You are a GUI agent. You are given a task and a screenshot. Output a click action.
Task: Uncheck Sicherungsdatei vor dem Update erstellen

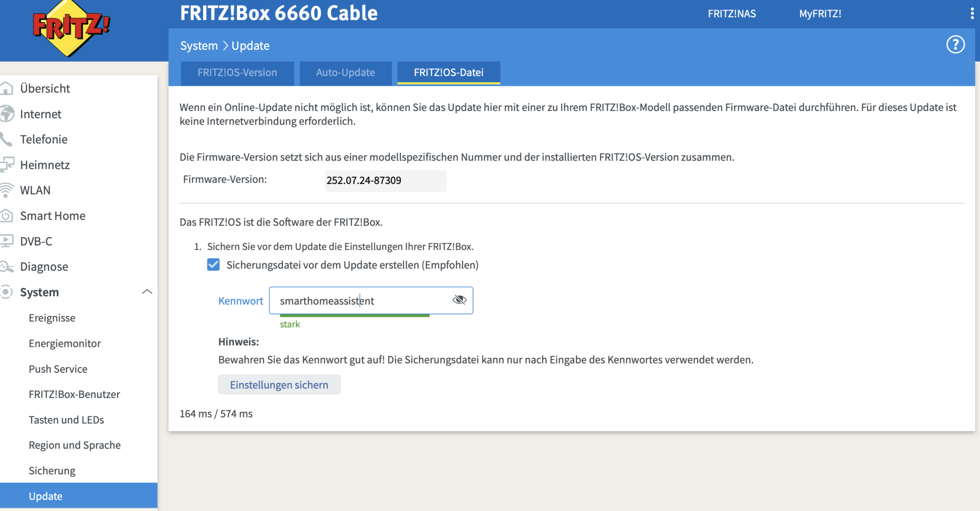click(213, 265)
